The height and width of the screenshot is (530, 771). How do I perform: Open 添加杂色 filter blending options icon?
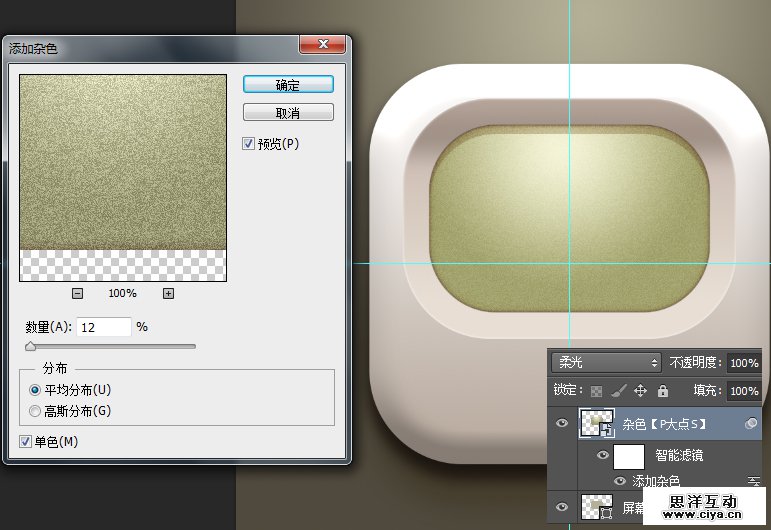click(753, 482)
